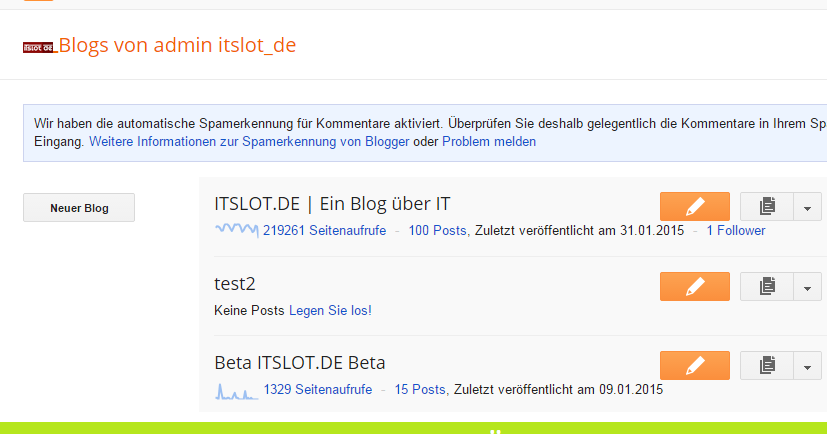Open the Beta ITSLOT.DE Beta blog title
This screenshot has width=827, height=434.
tap(300, 362)
